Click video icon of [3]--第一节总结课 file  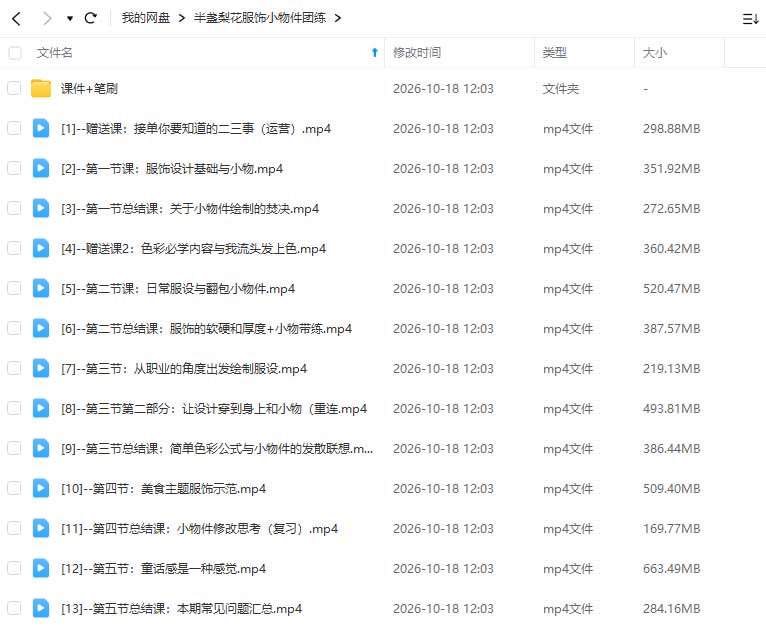tap(41, 209)
